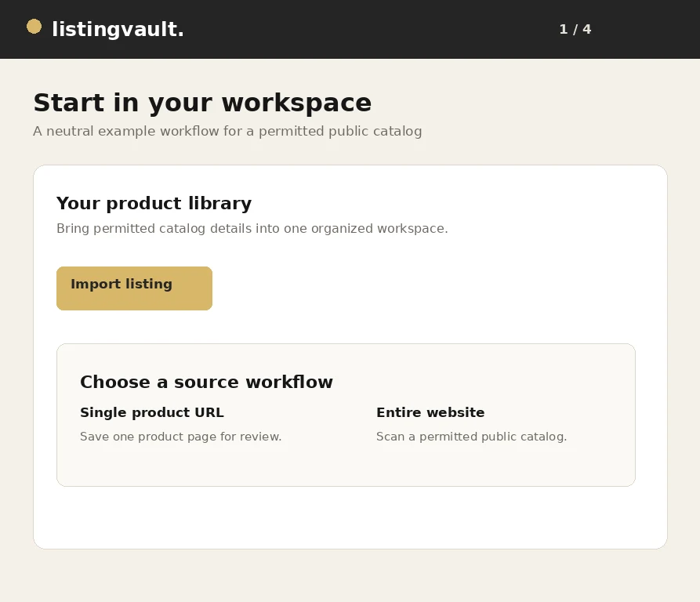Select the Entire website workflow
Image resolution: width=700 pixels, height=602 pixels.
click(430, 412)
